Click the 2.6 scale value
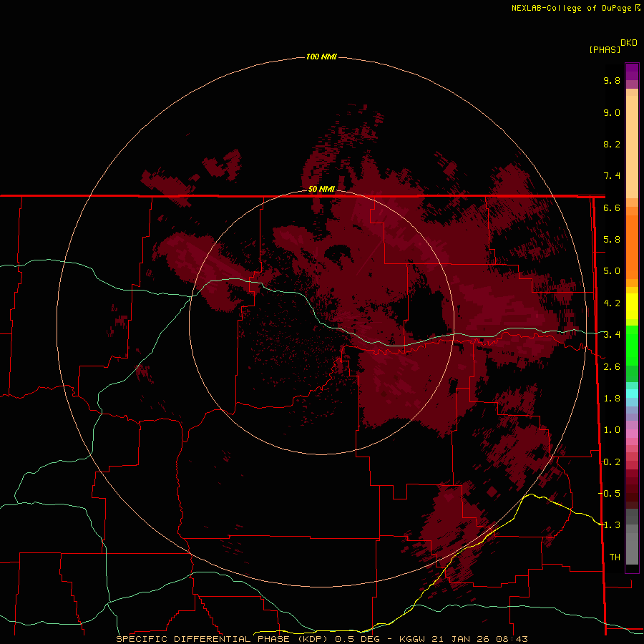Screen dimensions: 644x644 (612, 367)
